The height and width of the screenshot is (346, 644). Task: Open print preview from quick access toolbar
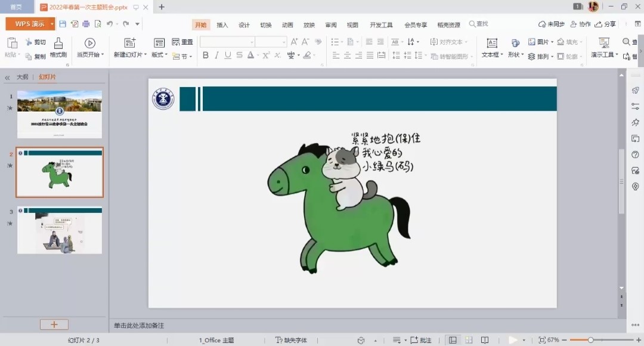pyautogui.click(x=98, y=24)
